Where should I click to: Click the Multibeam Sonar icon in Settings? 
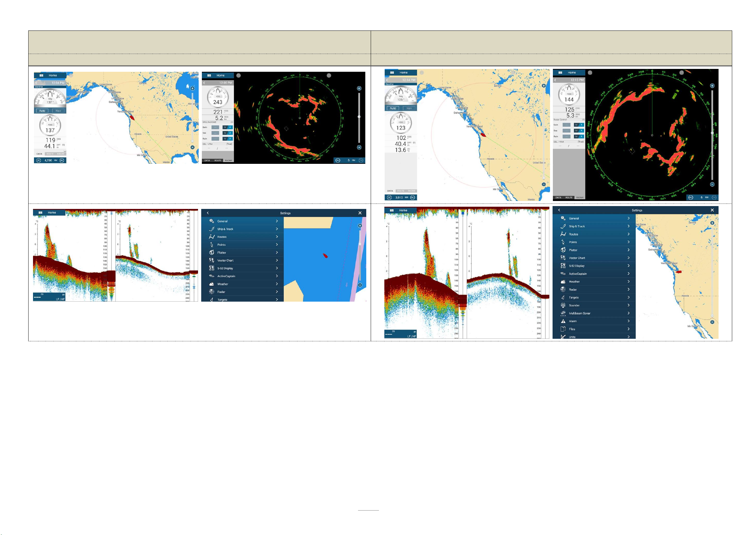tap(563, 313)
